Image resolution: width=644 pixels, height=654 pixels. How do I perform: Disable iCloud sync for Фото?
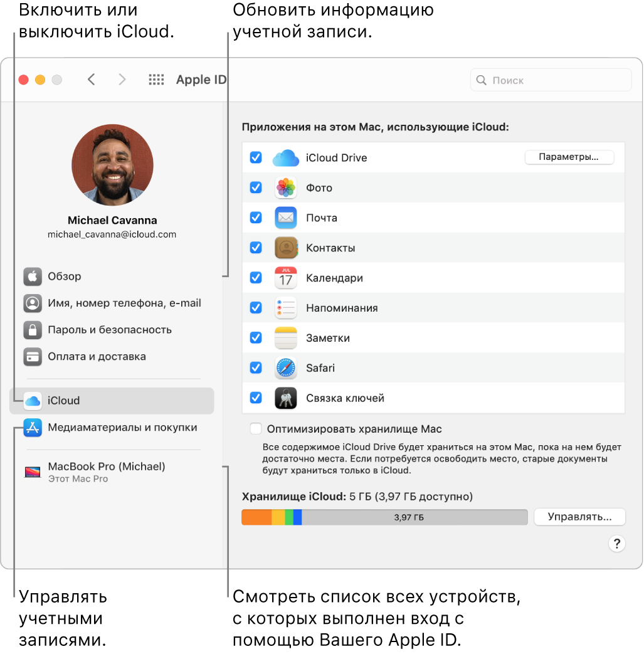[255, 187]
